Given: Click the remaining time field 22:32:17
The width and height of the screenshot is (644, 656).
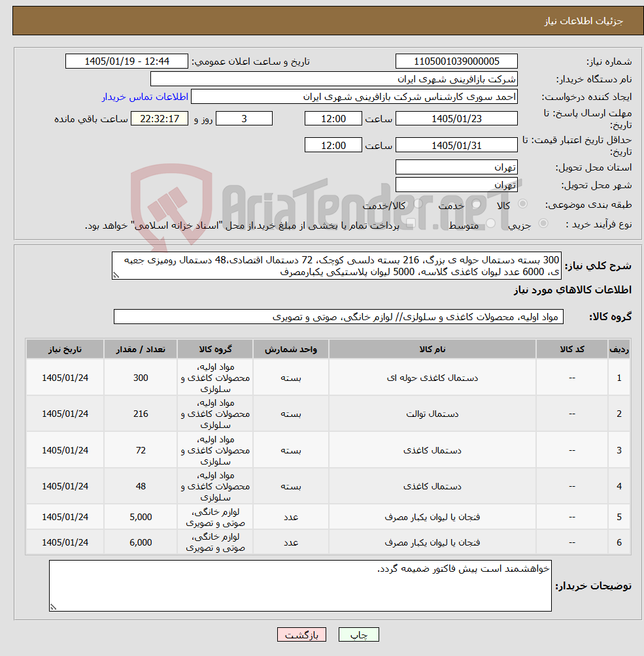Looking at the screenshot, I should [160, 118].
